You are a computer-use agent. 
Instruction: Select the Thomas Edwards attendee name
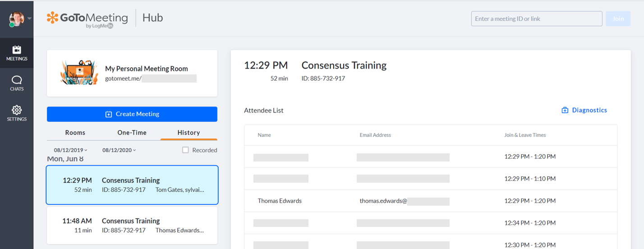coord(280,201)
